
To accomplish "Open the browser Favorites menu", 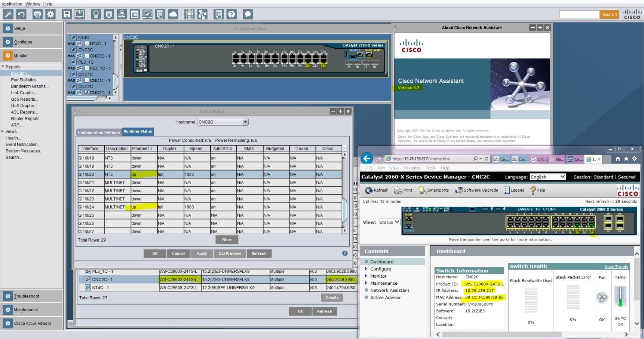I will pos(412,168).
